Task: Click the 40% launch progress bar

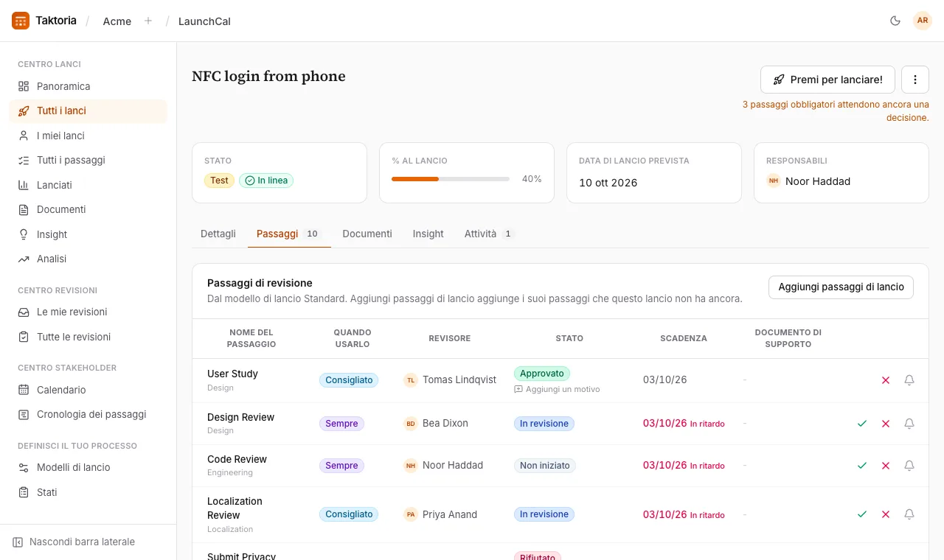Action: click(451, 179)
